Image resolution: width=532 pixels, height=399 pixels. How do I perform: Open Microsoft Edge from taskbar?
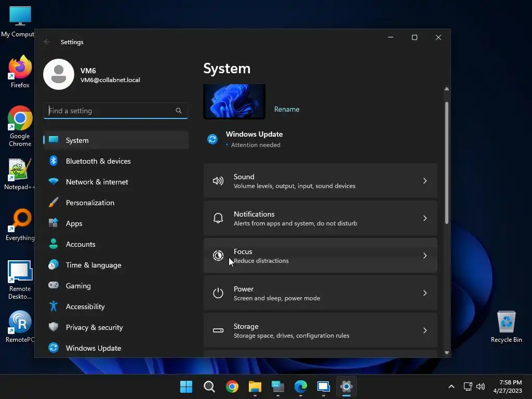click(x=301, y=387)
